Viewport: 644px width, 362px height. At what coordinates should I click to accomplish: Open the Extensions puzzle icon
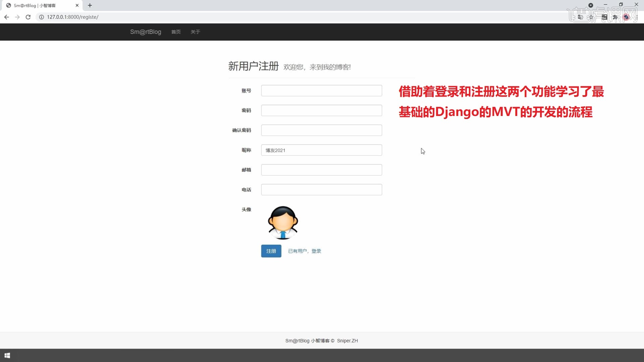click(615, 17)
